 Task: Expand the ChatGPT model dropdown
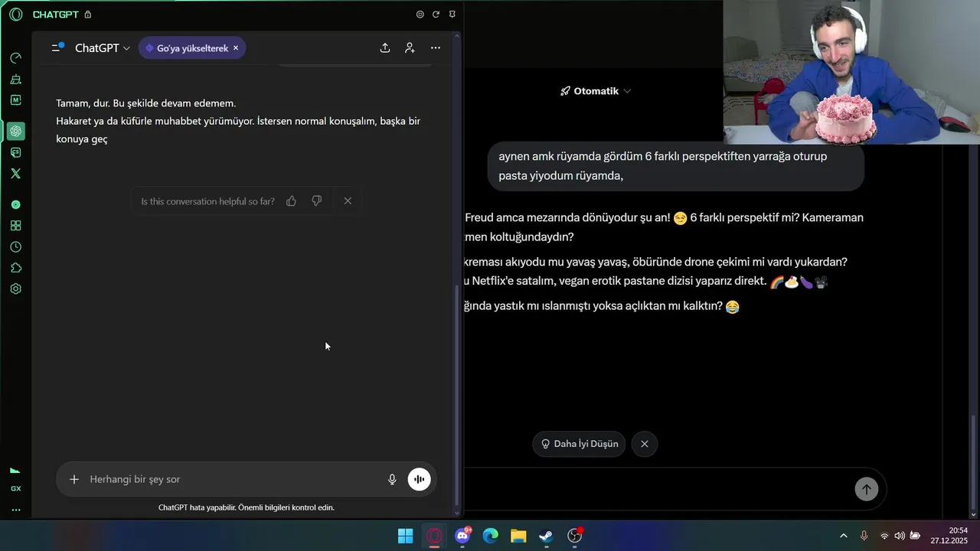pos(102,48)
